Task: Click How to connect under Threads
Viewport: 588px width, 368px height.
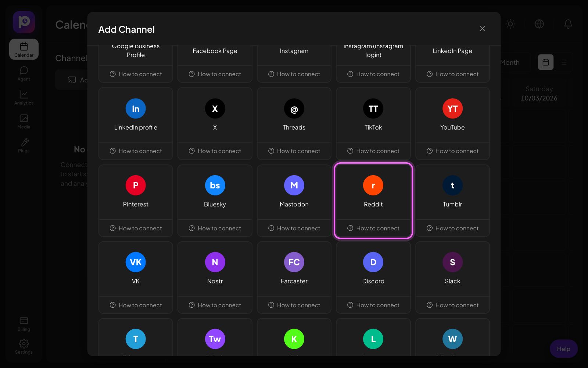Action: click(294, 151)
